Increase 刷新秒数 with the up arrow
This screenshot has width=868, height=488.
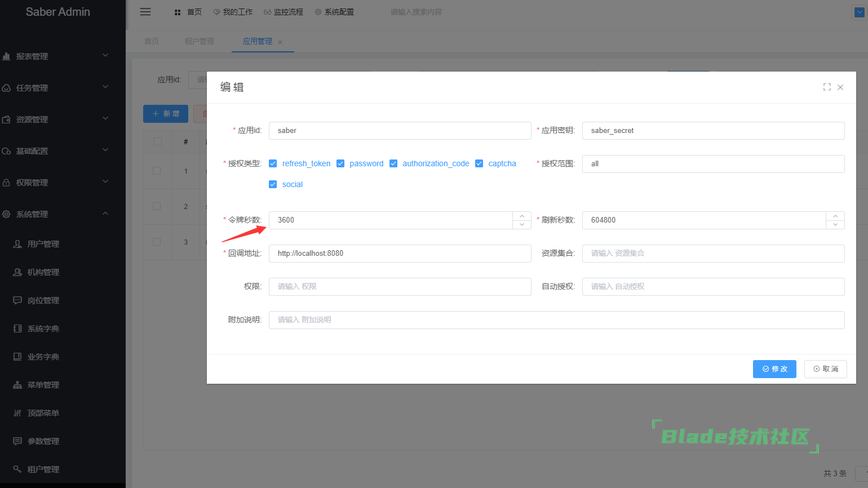point(835,216)
